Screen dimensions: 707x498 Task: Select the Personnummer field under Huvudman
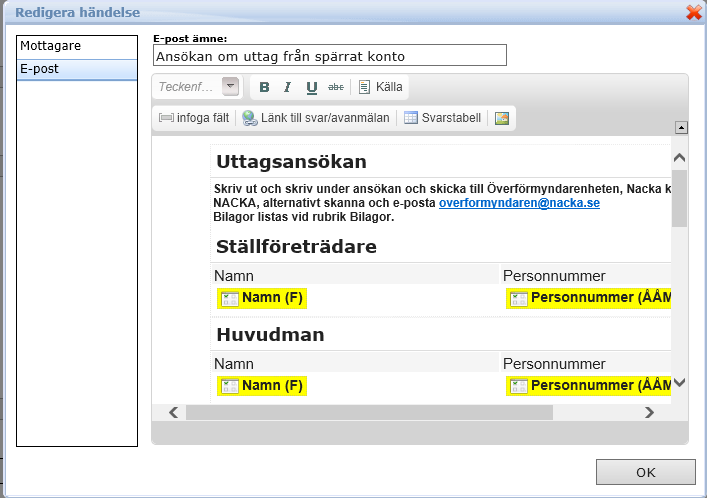(x=590, y=385)
